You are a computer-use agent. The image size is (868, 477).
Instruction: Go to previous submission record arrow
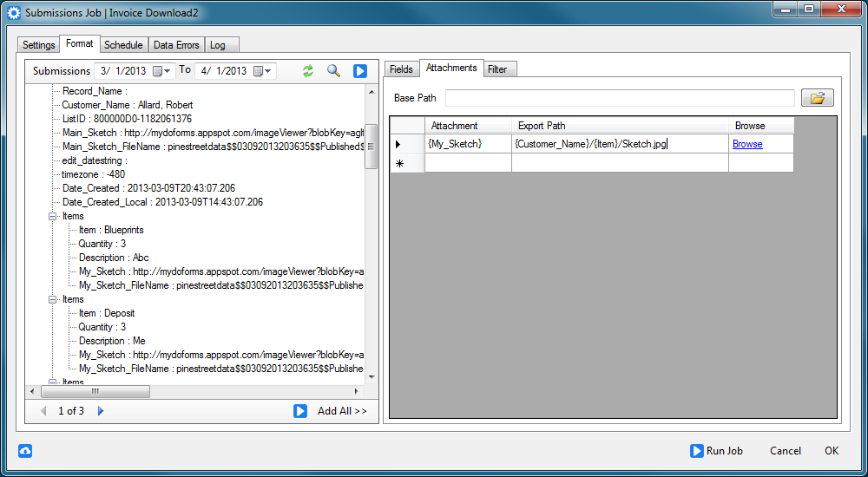[x=43, y=411]
